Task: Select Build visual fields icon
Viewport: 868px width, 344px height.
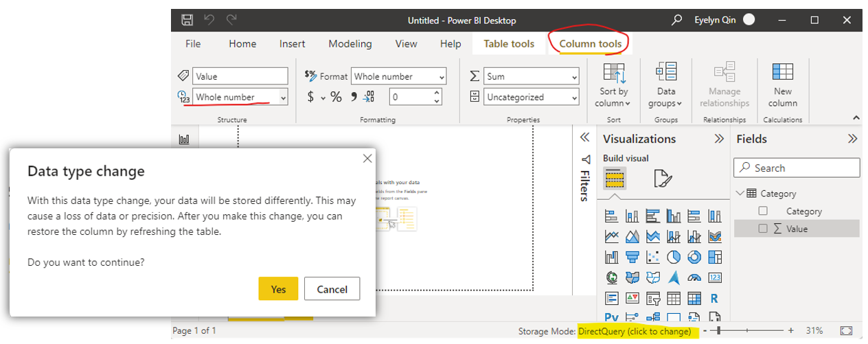Action: click(615, 179)
